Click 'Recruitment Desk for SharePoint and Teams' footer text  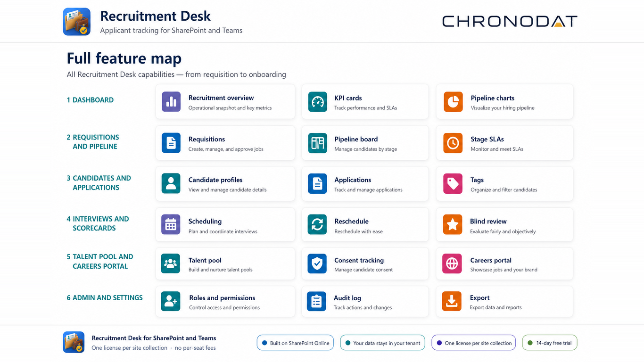tap(154, 338)
